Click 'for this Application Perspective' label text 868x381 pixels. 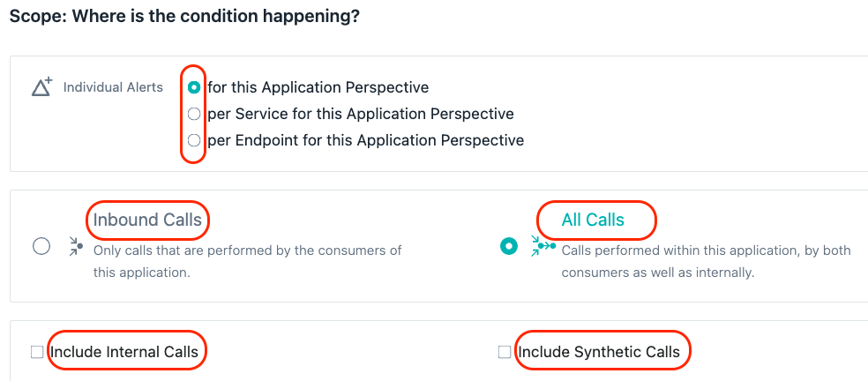point(318,87)
